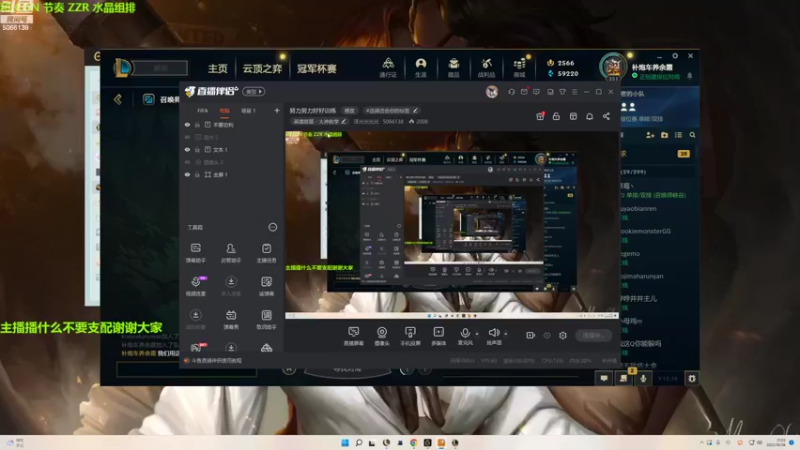Select the 场景 1 scene tab
800x450 pixels.
(248, 111)
